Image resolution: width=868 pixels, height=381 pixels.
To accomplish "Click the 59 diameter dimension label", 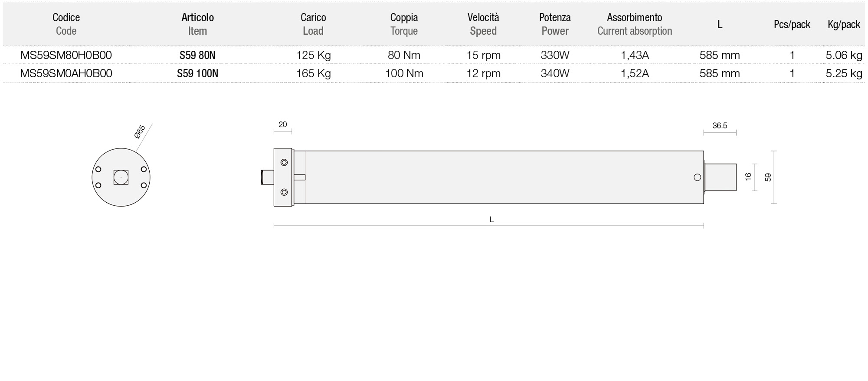I will tap(768, 177).
